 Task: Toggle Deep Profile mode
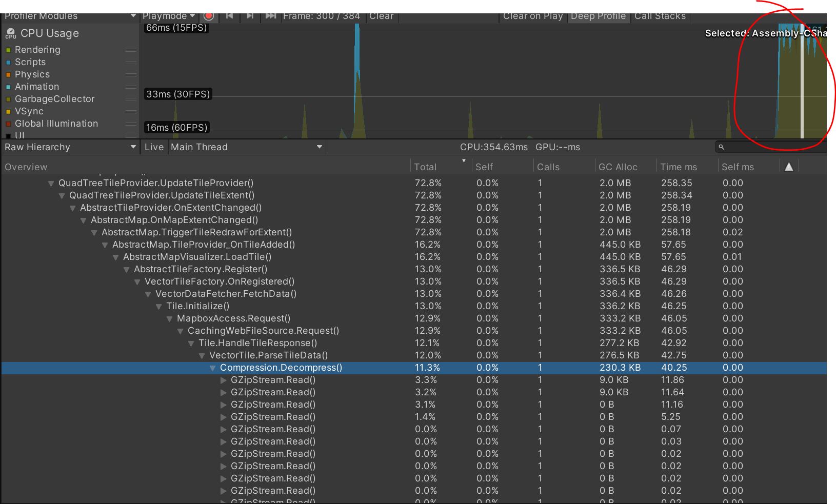point(598,16)
